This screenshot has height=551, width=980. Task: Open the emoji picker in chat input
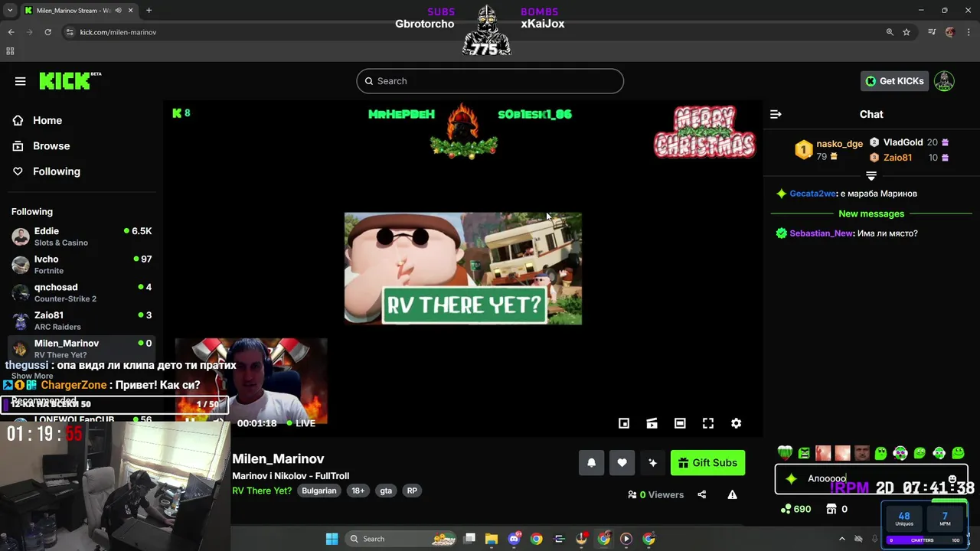[x=952, y=479]
